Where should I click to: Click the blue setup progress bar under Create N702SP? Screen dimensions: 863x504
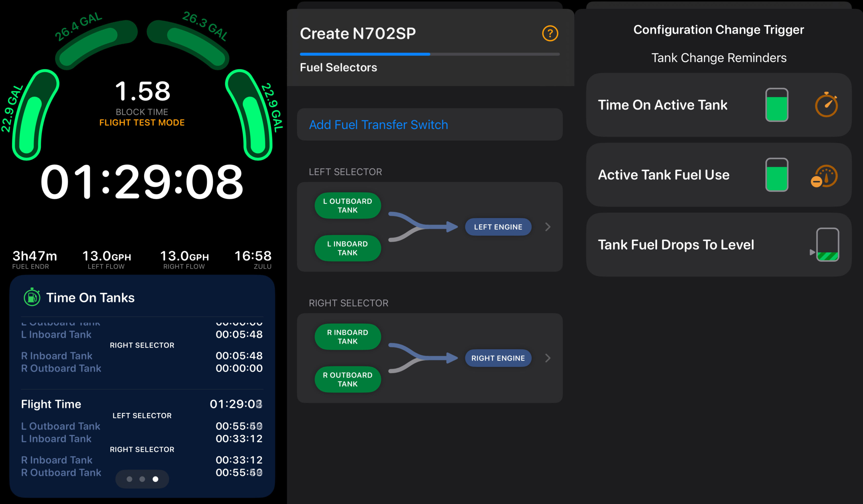click(x=364, y=54)
